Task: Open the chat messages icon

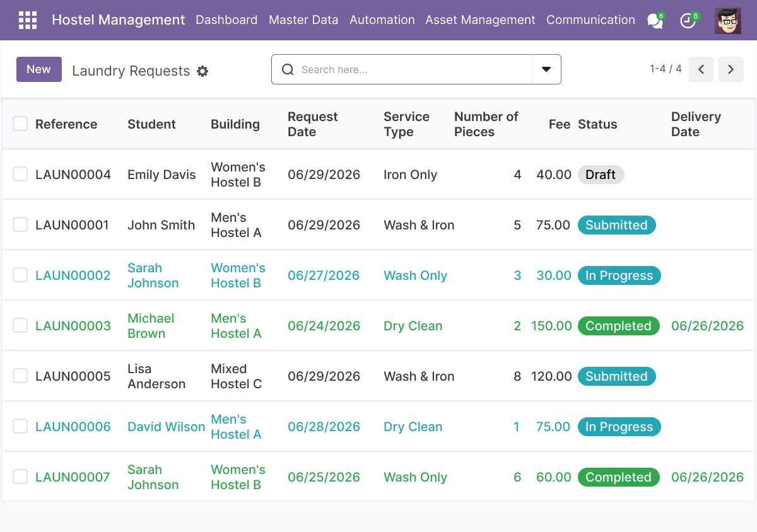Action: (x=655, y=20)
